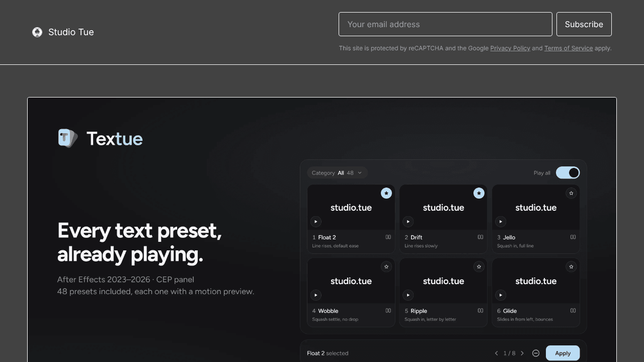Select the Float 2 preset thumbnail
The width and height of the screenshot is (644, 362).
[x=351, y=207]
